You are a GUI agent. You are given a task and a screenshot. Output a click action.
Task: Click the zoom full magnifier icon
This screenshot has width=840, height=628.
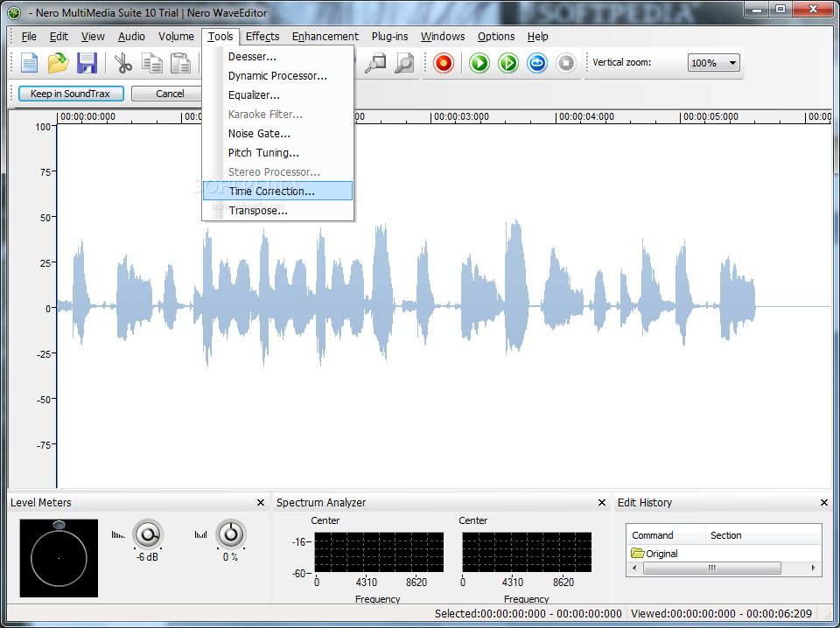404,63
